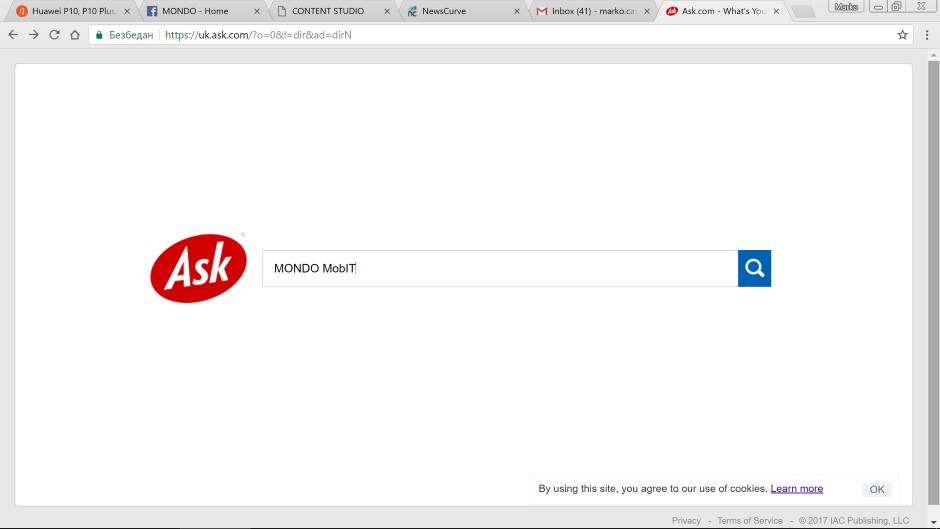Screen dimensions: 940x529
Task: Bookmark this page with star icon
Action: click(902, 34)
